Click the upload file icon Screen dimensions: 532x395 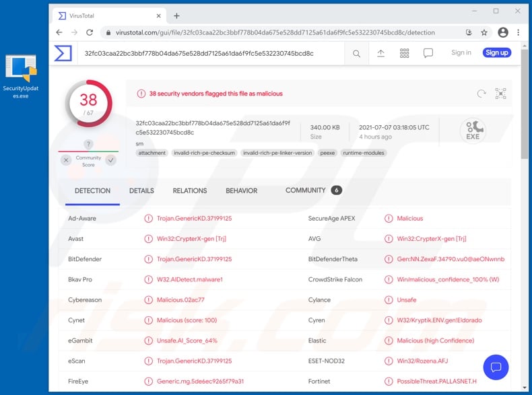coord(380,53)
